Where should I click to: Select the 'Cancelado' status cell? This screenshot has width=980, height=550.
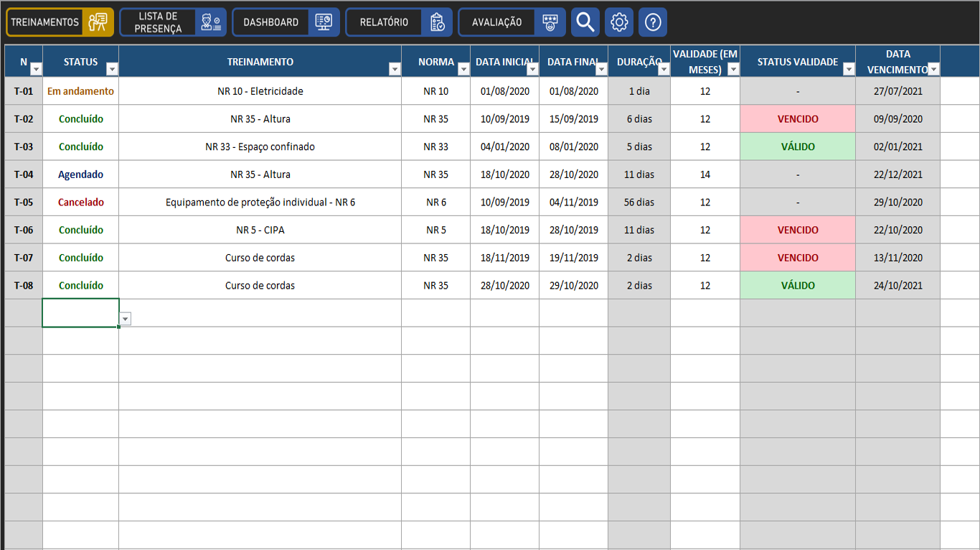click(x=81, y=202)
